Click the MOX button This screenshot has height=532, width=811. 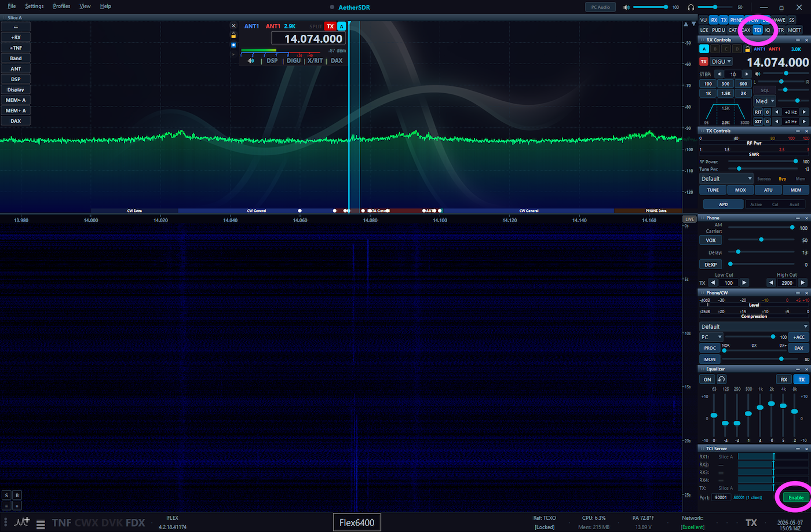(x=740, y=190)
